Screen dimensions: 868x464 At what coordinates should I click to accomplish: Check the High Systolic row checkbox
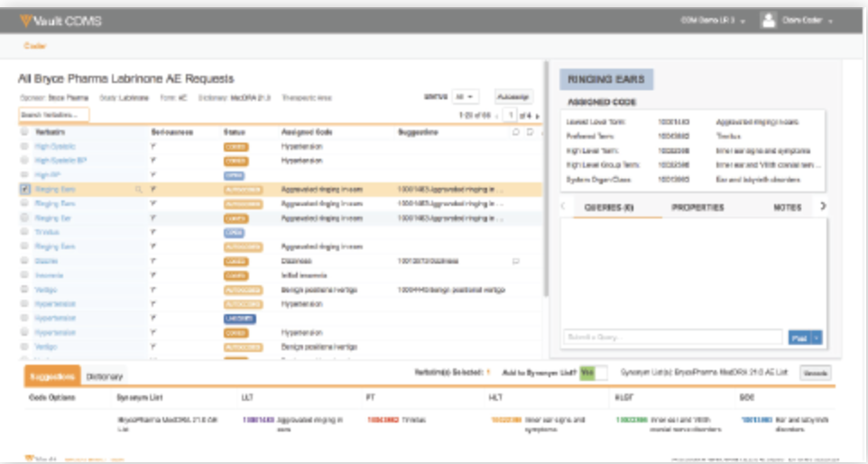click(24, 146)
